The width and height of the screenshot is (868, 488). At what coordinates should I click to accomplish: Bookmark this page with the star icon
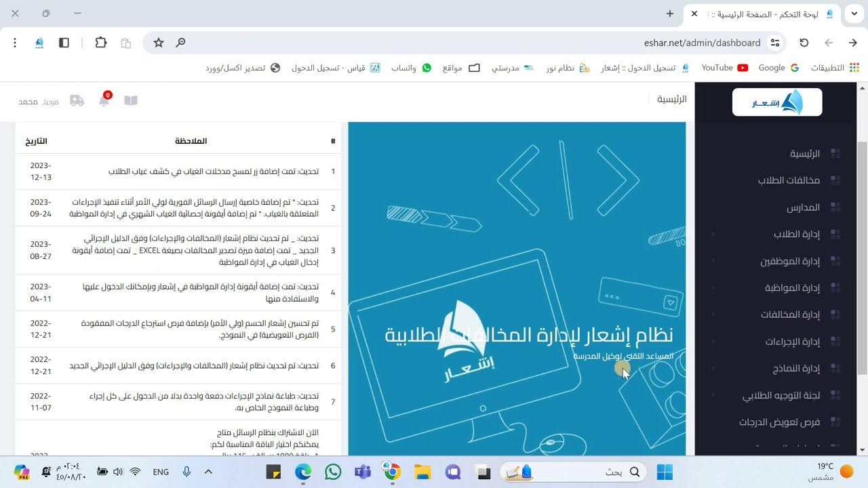pos(159,43)
